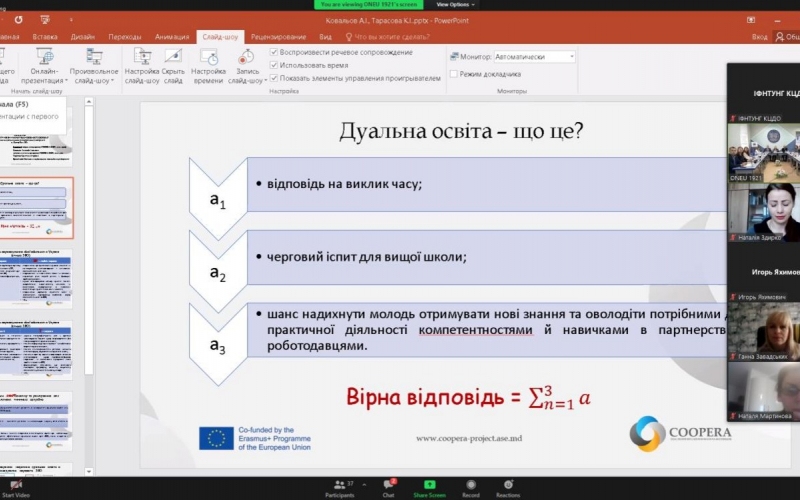The height and width of the screenshot is (500, 800).
Task: Open quick access toolbar customize arrow
Action: point(71,20)
